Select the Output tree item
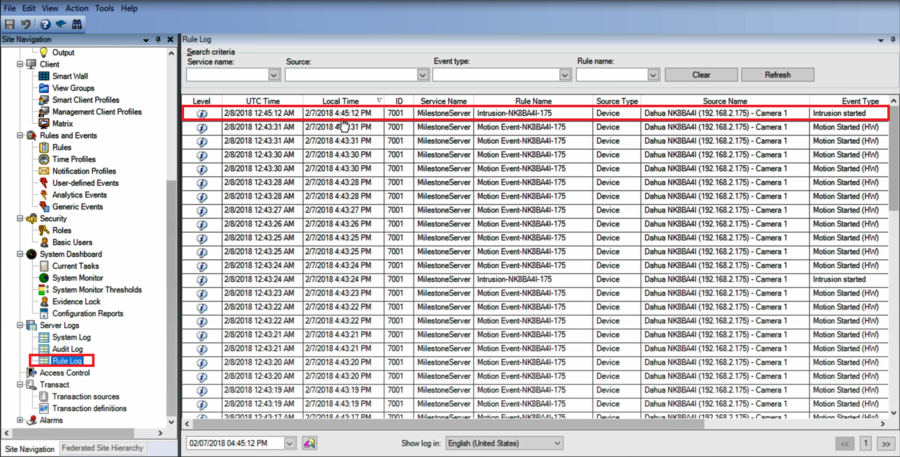The width and height of the screenshot is (900, 457). [x=63, y=53]
